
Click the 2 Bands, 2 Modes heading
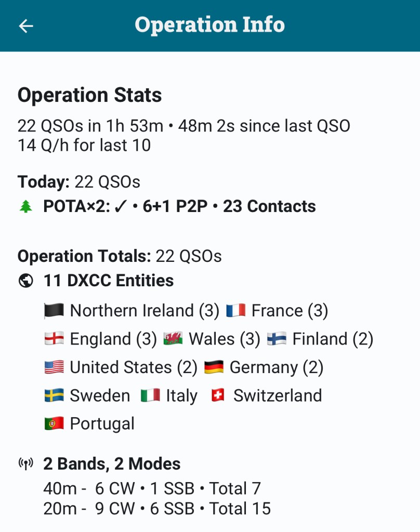point(112,464)
